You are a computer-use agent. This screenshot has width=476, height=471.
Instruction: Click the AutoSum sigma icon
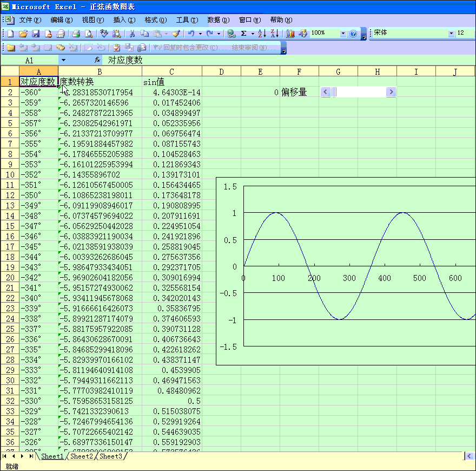coord(244,34)
